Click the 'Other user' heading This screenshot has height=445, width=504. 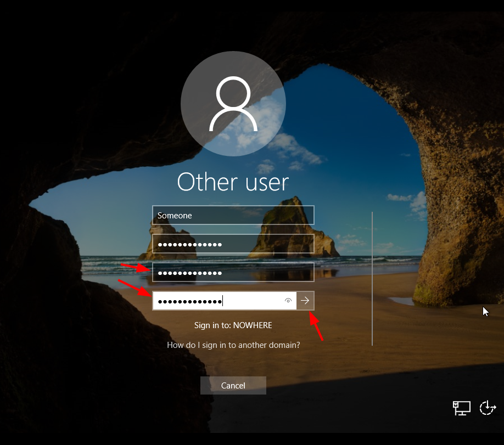[x=233, y=182]
